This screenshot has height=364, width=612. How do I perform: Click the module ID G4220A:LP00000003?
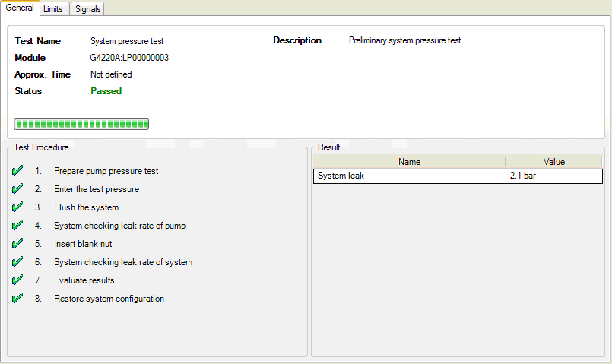tap(129, 58)
